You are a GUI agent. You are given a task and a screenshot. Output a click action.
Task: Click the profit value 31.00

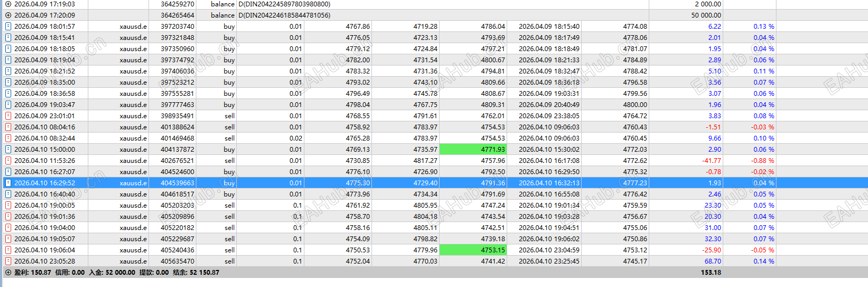[x=713, y=227]
